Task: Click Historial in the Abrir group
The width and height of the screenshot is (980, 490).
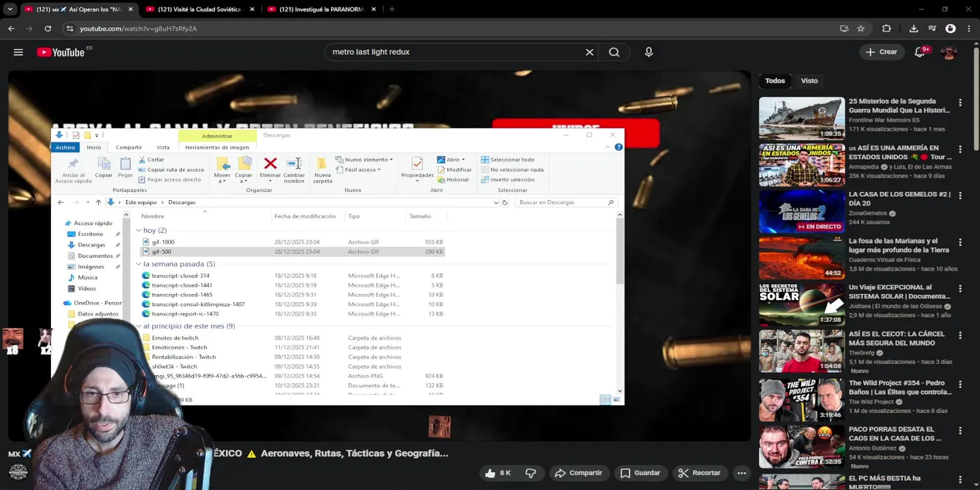Action: [453, 180]
